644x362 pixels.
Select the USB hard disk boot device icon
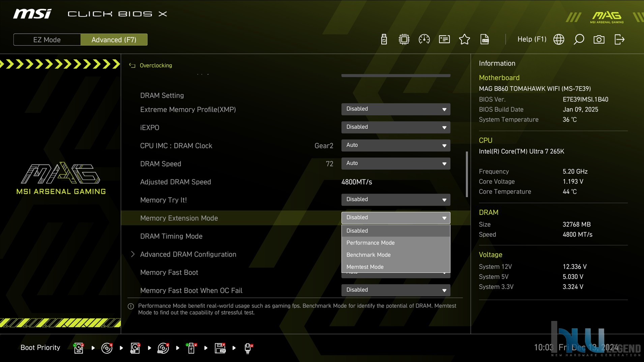coord(135,348)
